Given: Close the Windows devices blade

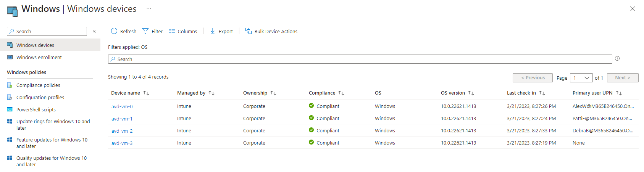Looking at the screenshot, I should (x=633, y=9).
